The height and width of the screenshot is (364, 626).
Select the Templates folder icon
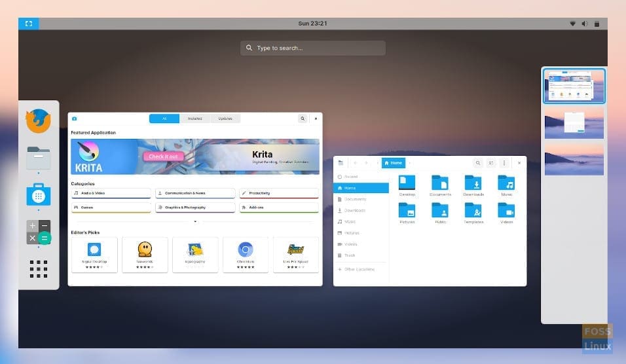[473, 210]
